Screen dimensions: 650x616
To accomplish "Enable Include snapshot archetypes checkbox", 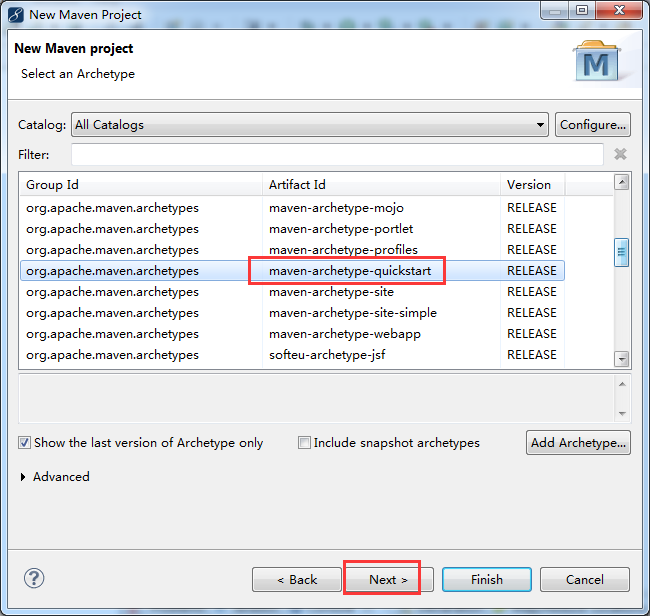I will click(304, 443).
